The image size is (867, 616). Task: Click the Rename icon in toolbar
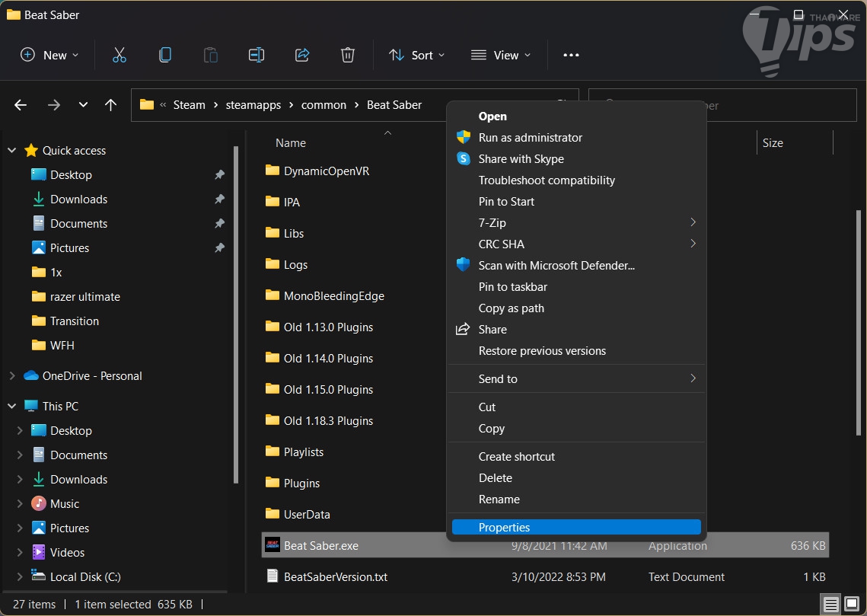[x=257, y=55]
